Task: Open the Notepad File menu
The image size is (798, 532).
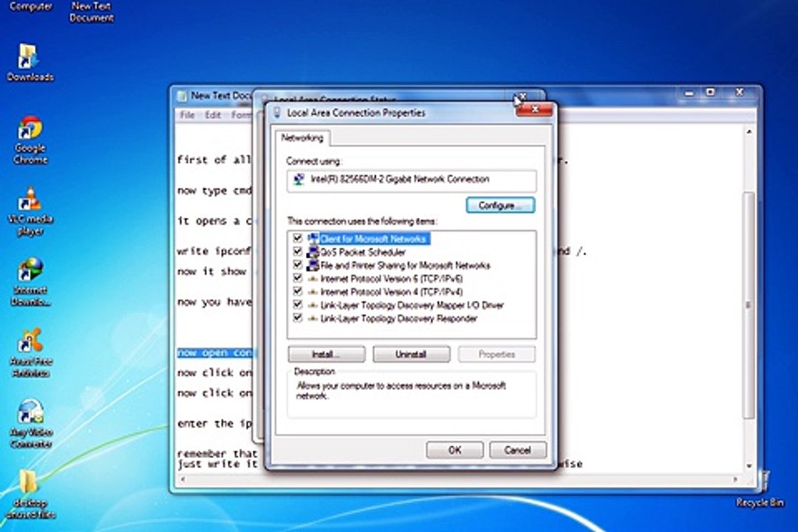Action: pyautogui.click(x=187, y=115)
